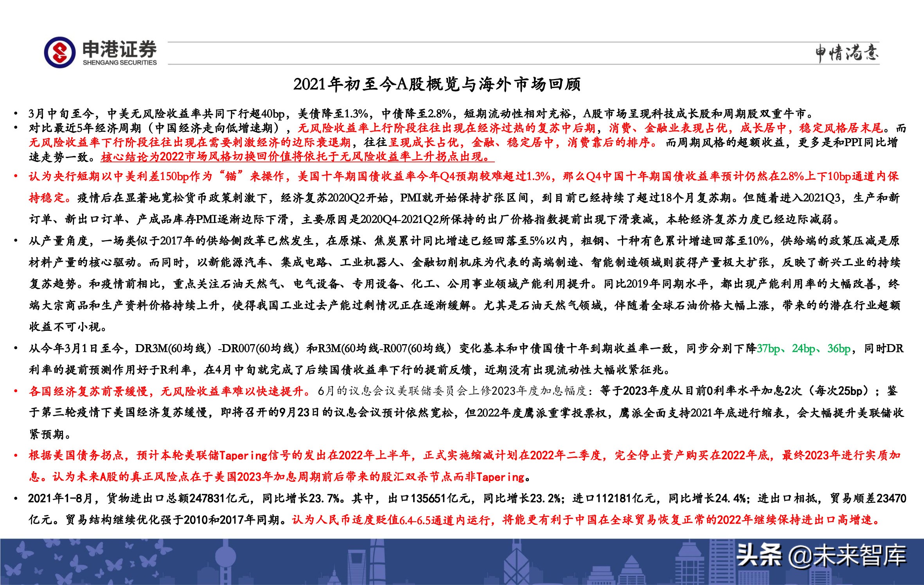The height and width of the screenshot is (585, 924).
Task: Click the text SHENGANG SECURITIES
Action: click(x=120, y=63)
